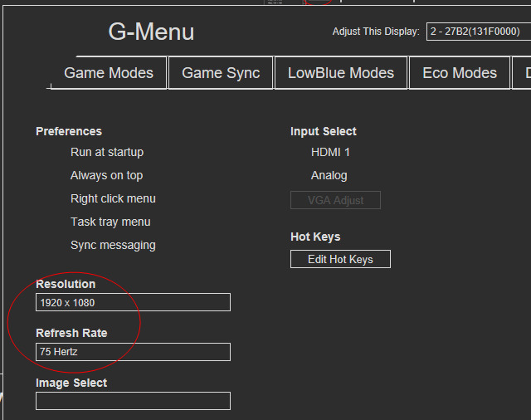Click the Refresh Rate label
Viewport: 531px width, 420px height.
71,333
